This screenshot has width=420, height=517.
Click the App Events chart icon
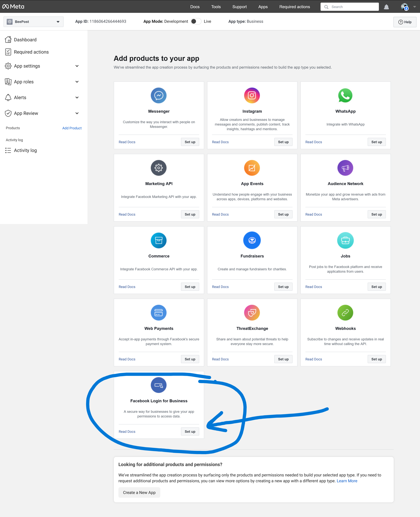click(252, 168)
